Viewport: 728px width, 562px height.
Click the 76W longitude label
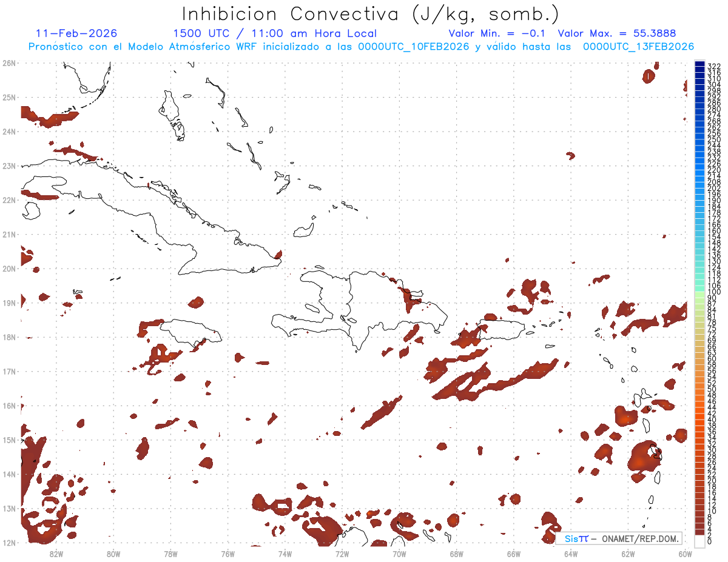point(227,554)
